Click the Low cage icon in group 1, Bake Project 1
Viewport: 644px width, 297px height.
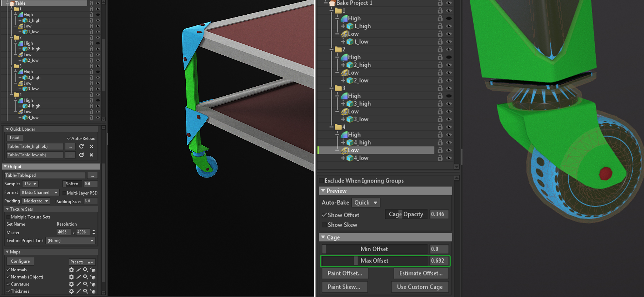pos(344,34)
